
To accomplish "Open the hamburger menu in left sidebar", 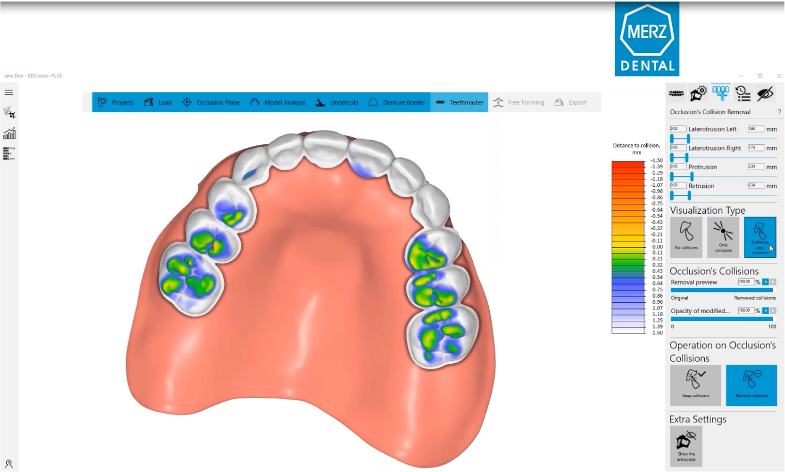I will [9, 92].
